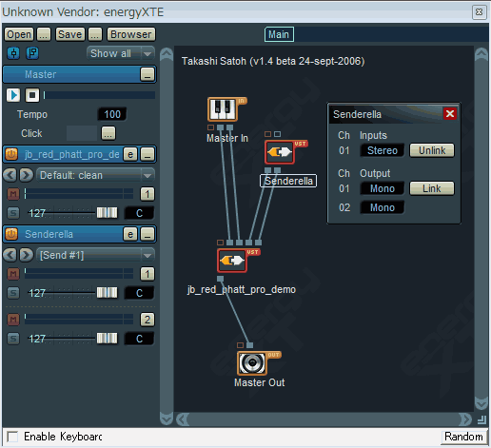Open the Default: clean preset dropdown

click(96, 175)
